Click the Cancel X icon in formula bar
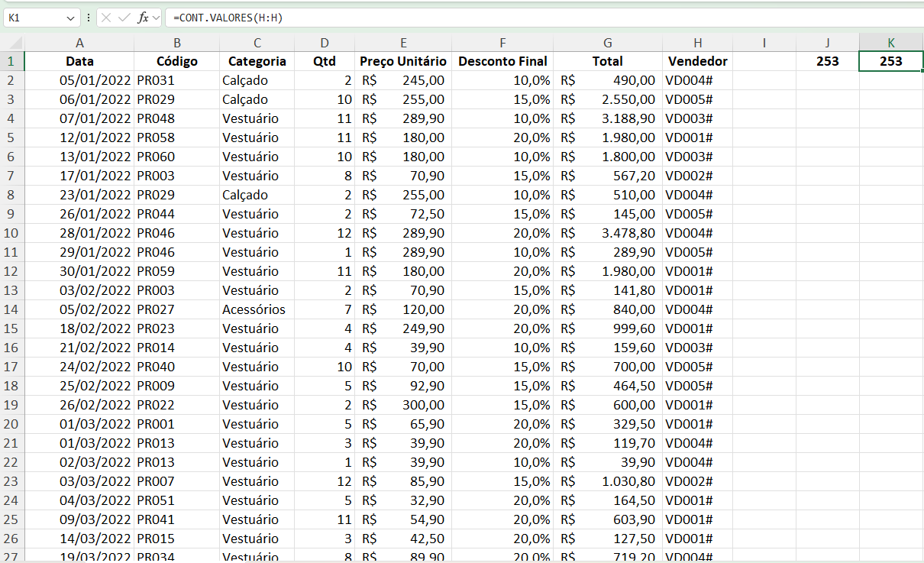Screen dimensions: 924x563 click(107, 18)
